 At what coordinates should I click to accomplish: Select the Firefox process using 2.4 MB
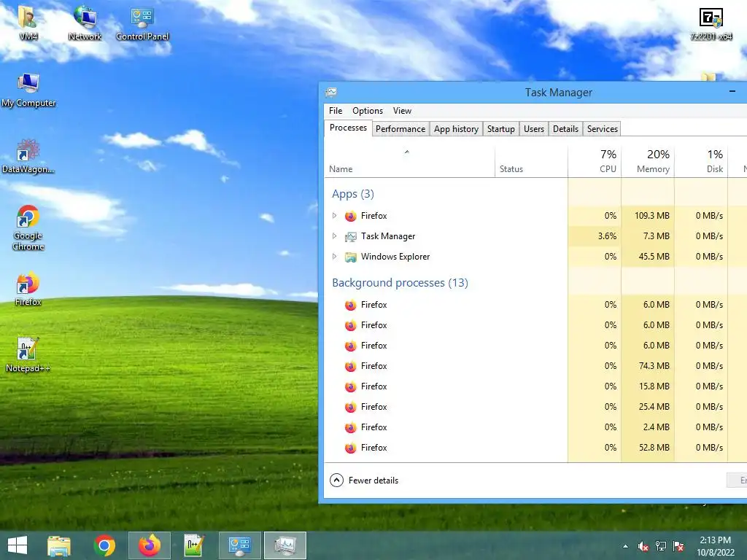(535, 427)
